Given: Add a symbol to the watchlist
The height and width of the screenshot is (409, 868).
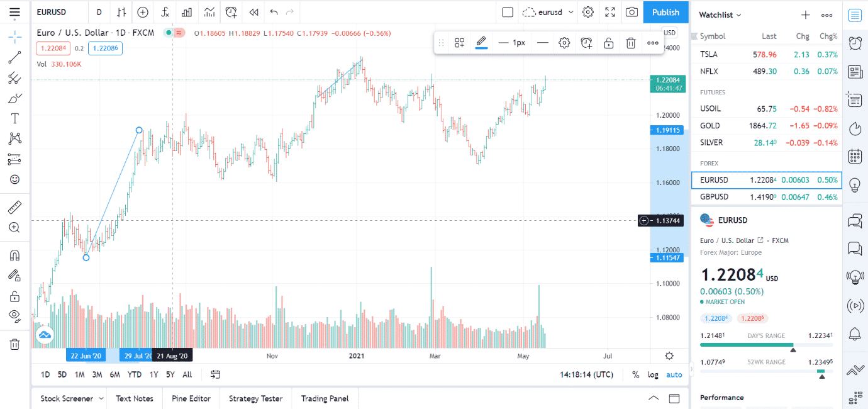Looking at the screenshot, I should (805, 14).
